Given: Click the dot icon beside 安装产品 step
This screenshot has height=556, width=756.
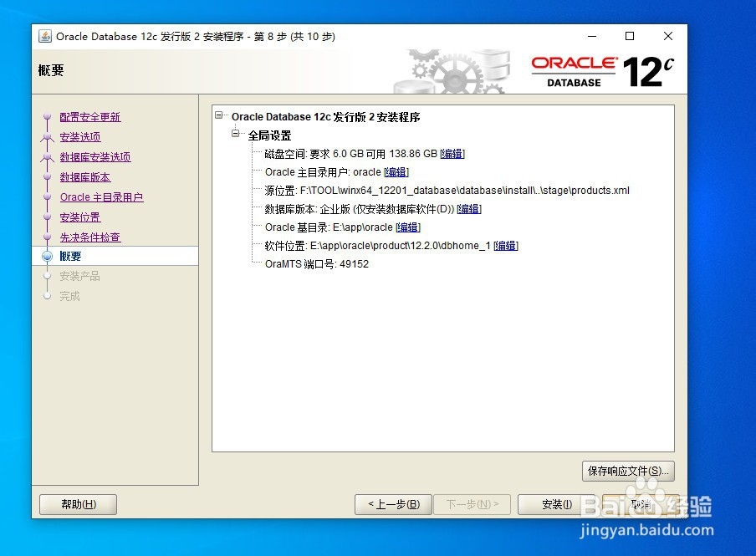Looking at the screenshot, I should point(49,276).
